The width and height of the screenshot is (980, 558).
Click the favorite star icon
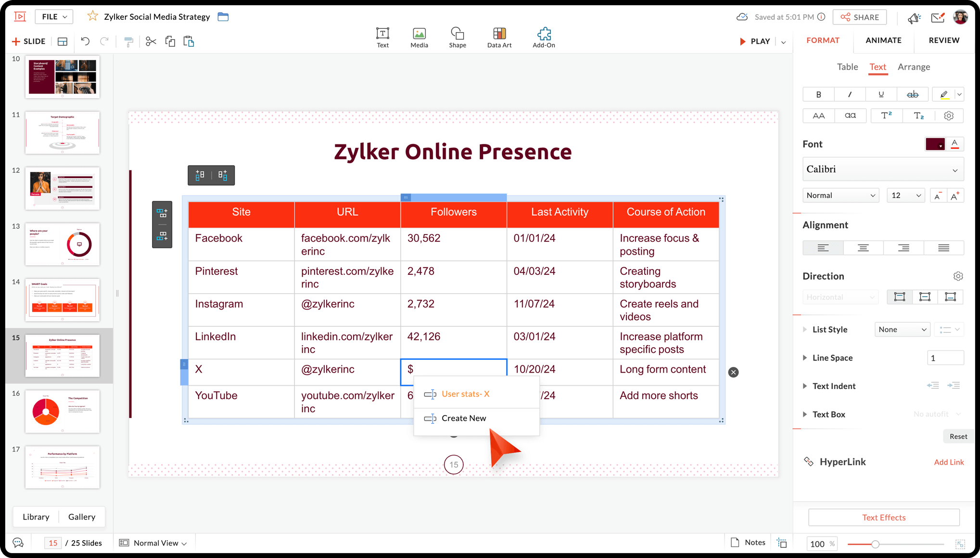click(x=92, y=16)
